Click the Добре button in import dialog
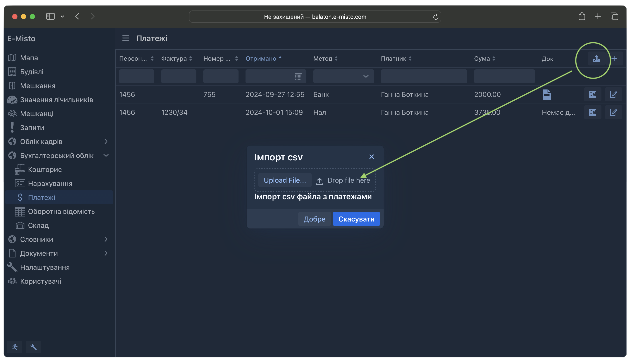632x364 pixels. [314, 219]
